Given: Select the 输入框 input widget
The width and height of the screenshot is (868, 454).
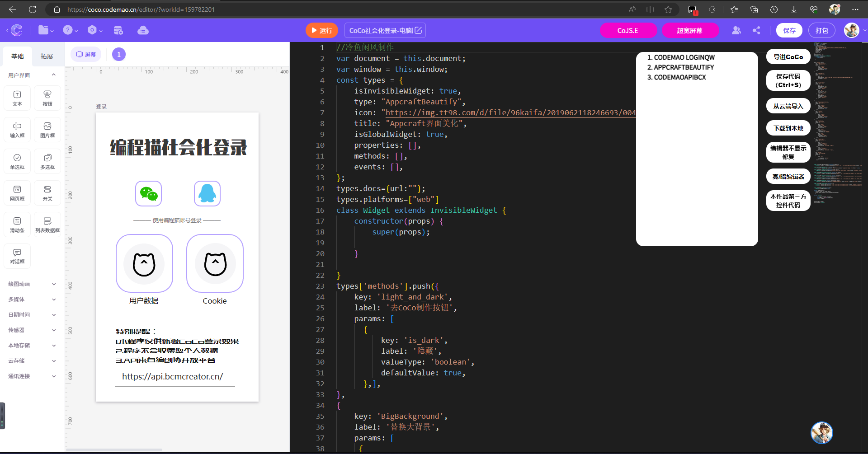Looking at the screenshot, I should point(17,130).
